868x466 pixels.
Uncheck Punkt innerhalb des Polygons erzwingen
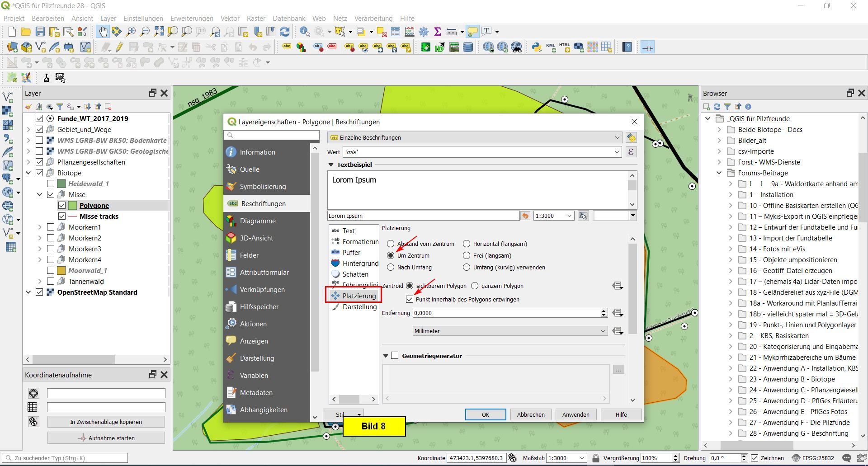410,300
